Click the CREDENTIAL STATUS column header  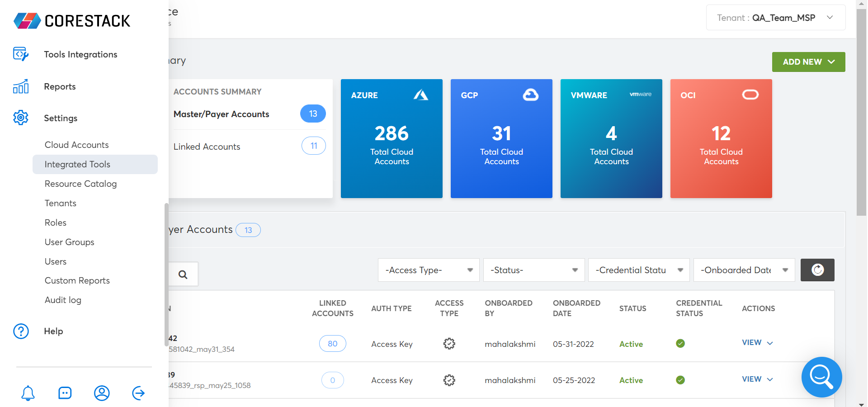coord(699,308)
